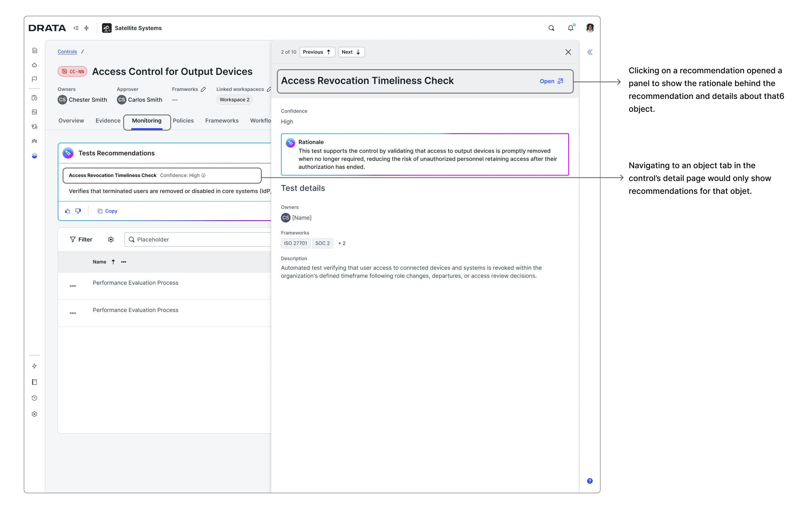
Task: Click the Tests Recommendations AI sparkle icon
Action: pos(68,153)
